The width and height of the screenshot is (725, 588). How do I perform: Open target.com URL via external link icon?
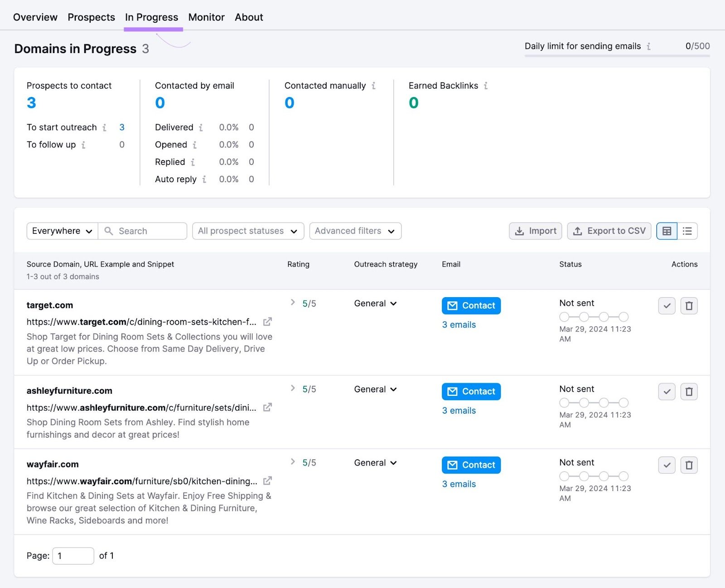point(267,322)
